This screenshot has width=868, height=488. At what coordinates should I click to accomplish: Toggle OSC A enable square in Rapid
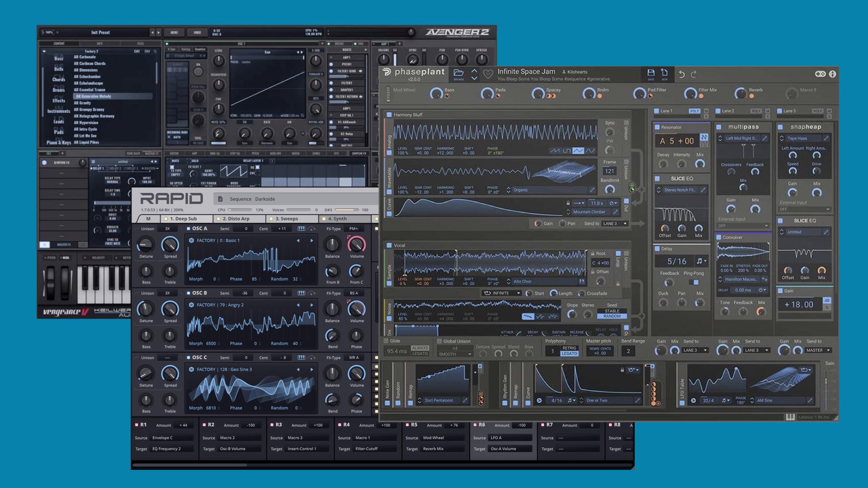click(x=189, y=229)
